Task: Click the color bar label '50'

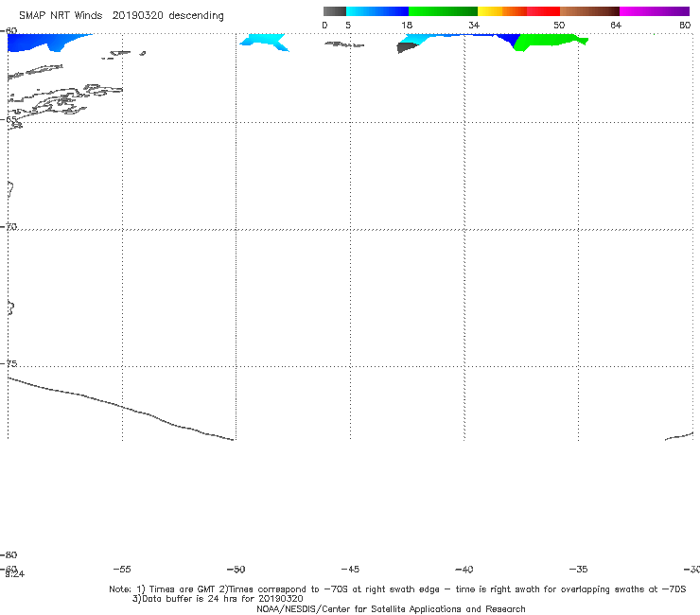Action: [559, 26]
